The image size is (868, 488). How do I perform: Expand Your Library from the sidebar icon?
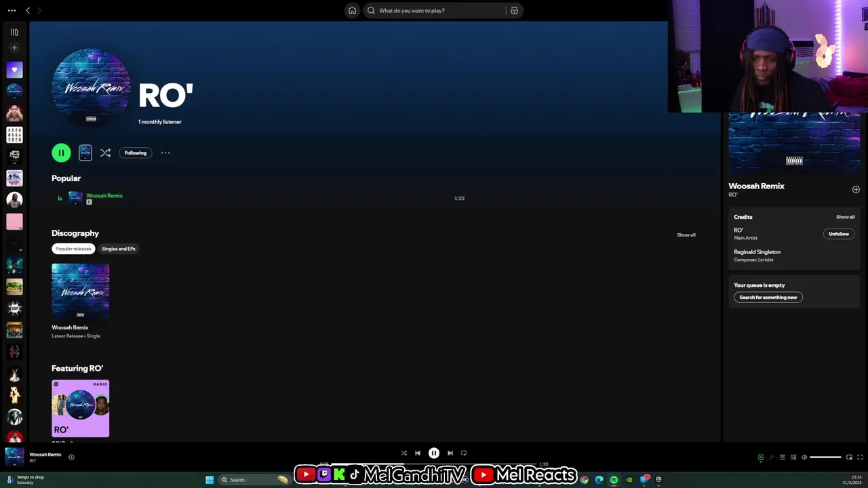pos(14,32)
